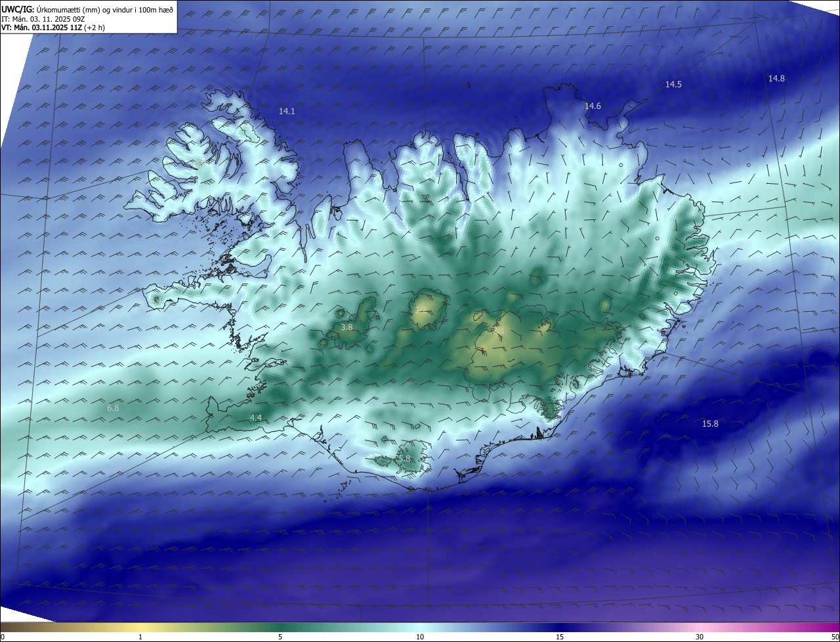Click the 14.5 value label on map
The height and width of the screenshot is (642, 840).
pos(673,85)
